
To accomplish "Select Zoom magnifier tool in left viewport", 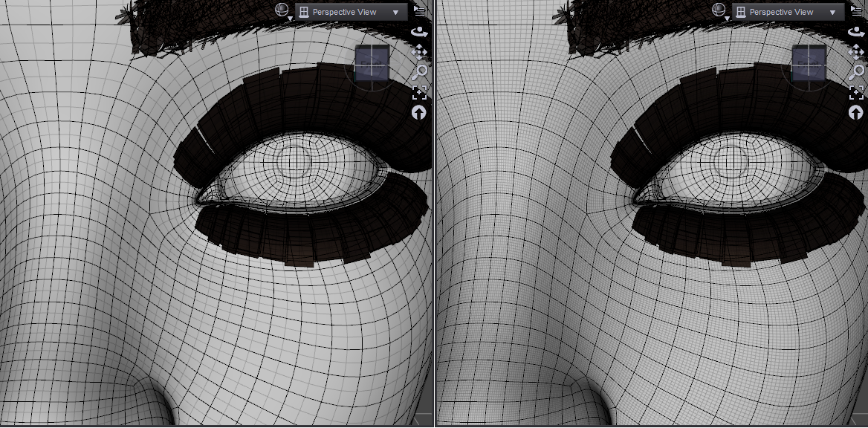I will pyautogui.click(x=420, y=72).
